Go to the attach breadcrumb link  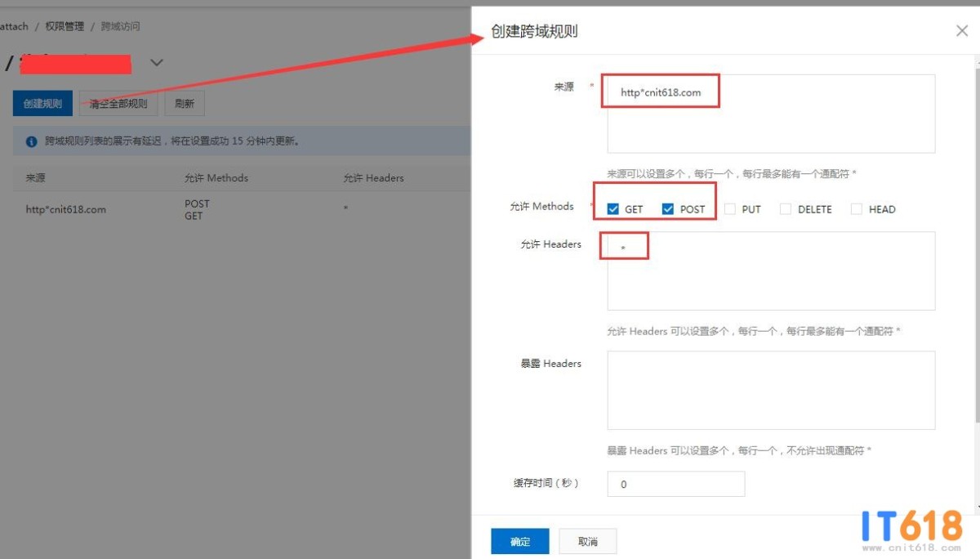(14, 26)
